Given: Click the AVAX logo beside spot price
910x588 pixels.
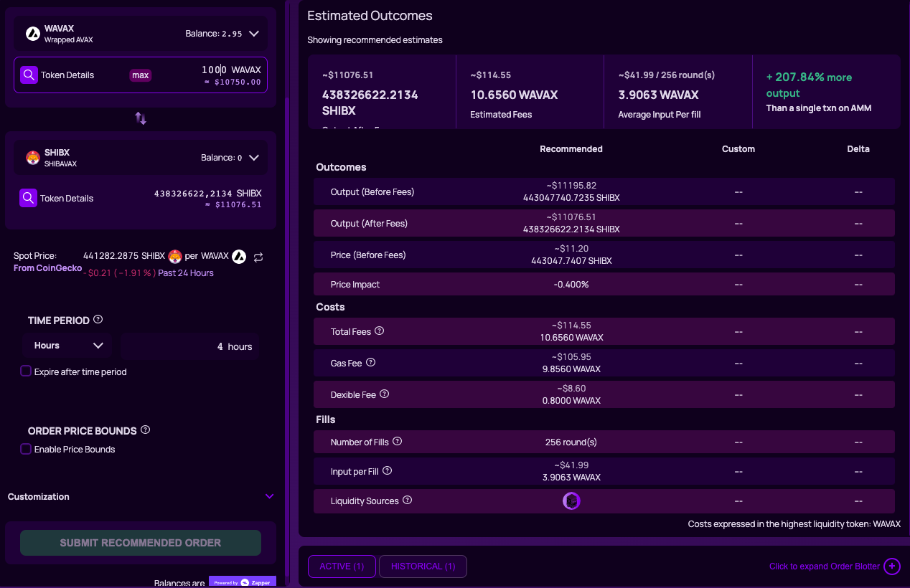Looking at the screenshot, I should tap(239, 256).
